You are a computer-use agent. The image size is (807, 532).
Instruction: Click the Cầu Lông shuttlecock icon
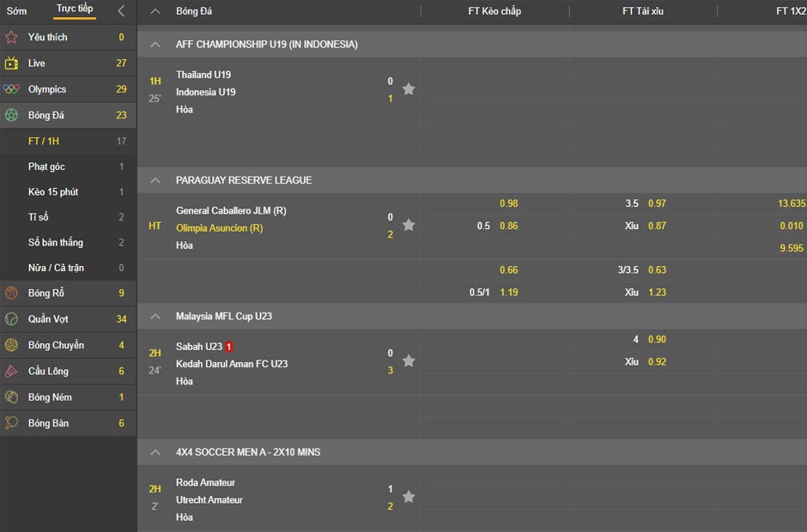pos(12,372)
